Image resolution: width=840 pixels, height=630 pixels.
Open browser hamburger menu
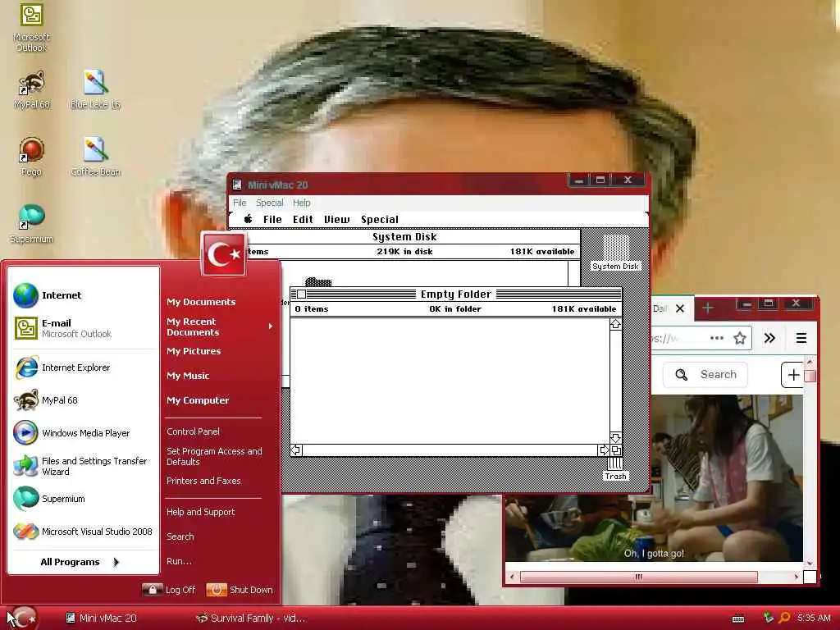pos(801,338)
